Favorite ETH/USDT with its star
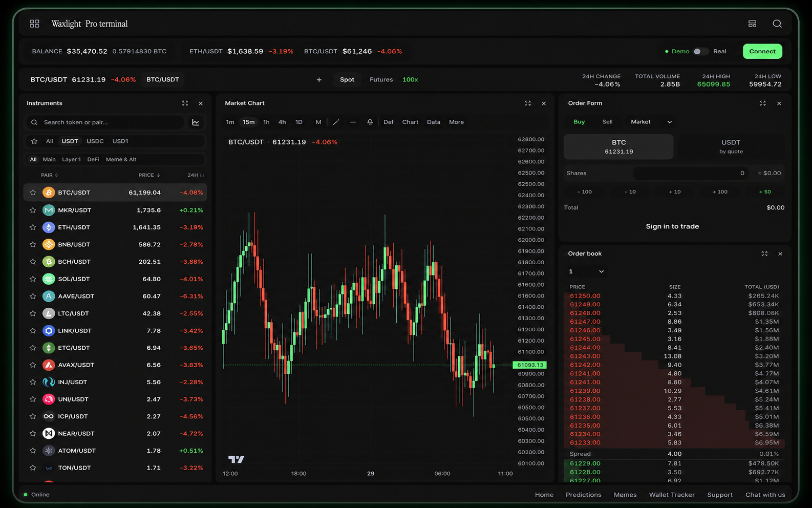 pyautogui.click(x=33, y=227)
